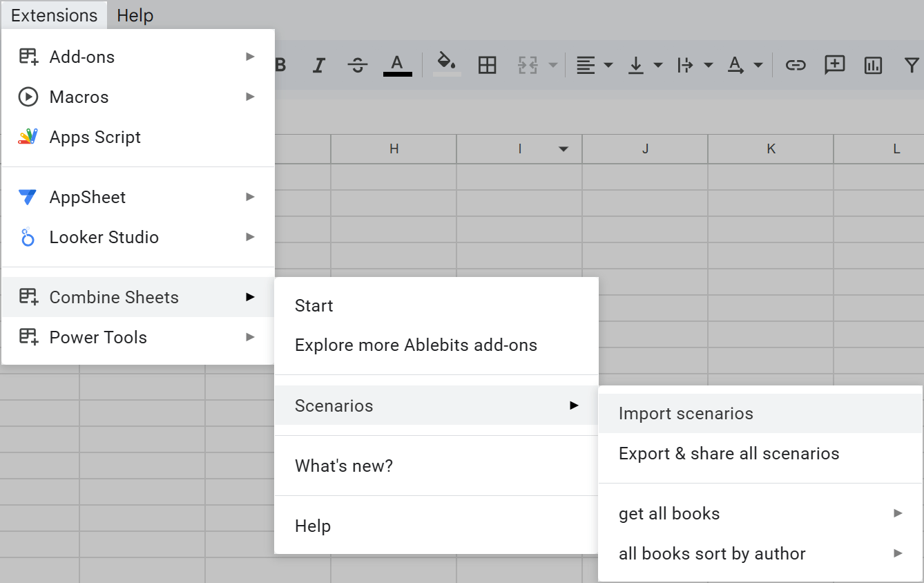Expand horizontal align dropdown arrow
This screenshot has width=924, height=583.
[608, 66]
